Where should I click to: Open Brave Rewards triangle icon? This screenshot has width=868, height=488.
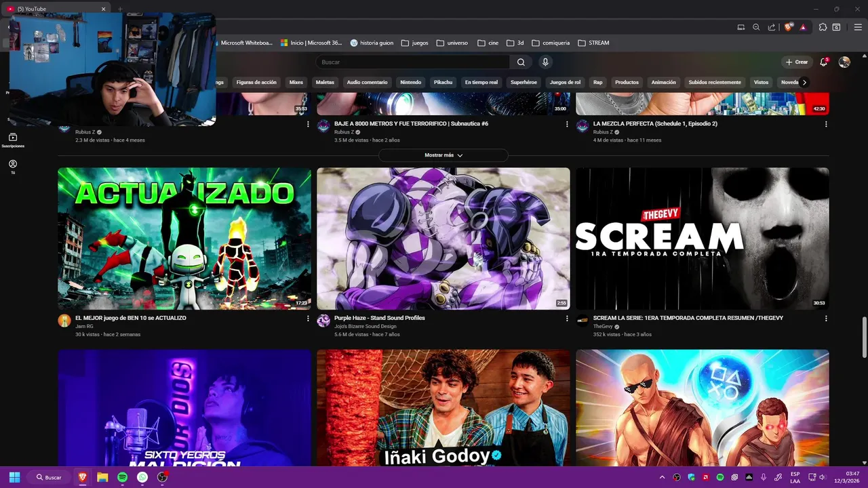click(803, 27)
